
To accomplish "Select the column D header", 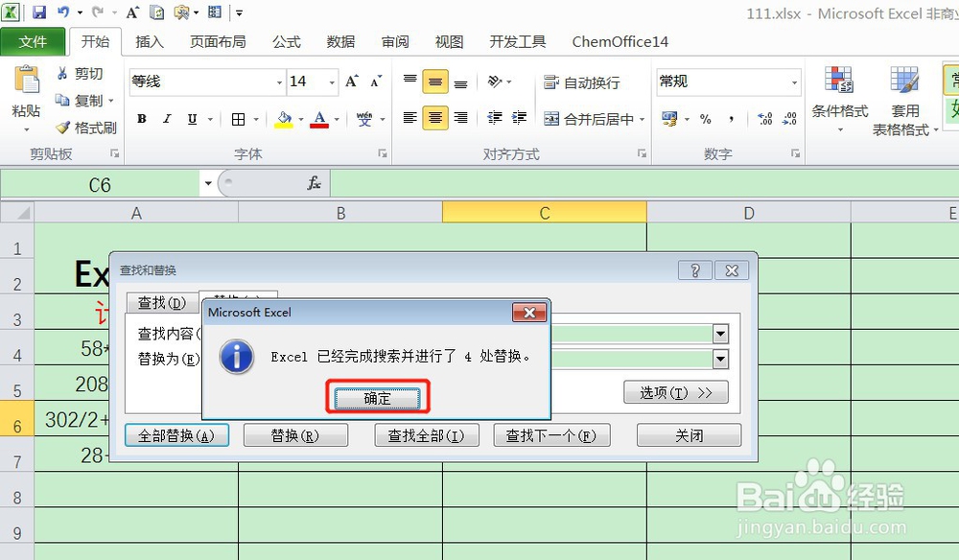I will pyautogui.click(x=749, y=213).
